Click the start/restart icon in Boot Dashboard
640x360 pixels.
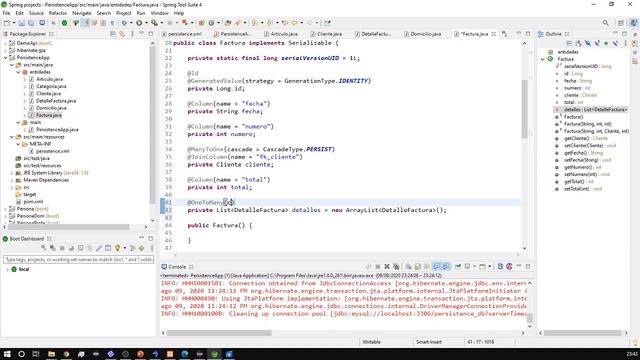[x=44, y=248]
